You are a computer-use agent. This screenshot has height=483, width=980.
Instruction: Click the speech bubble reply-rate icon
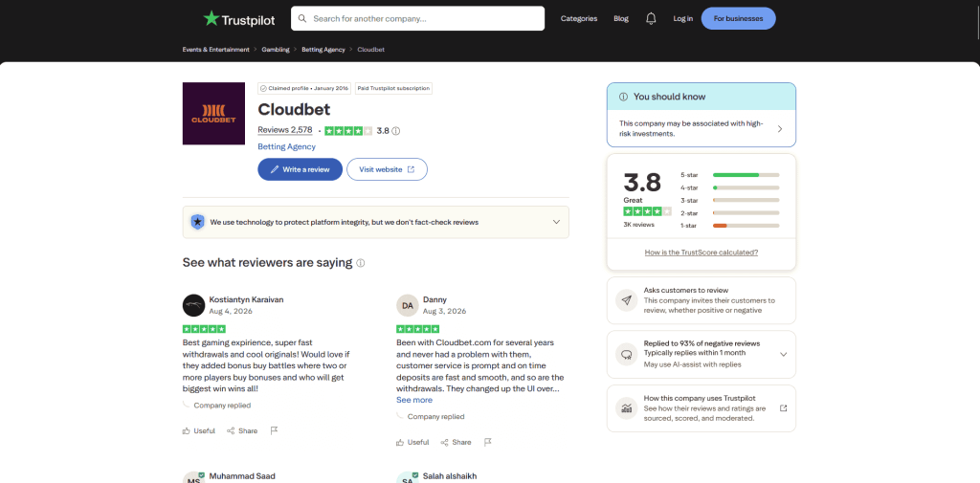[626, 354]
